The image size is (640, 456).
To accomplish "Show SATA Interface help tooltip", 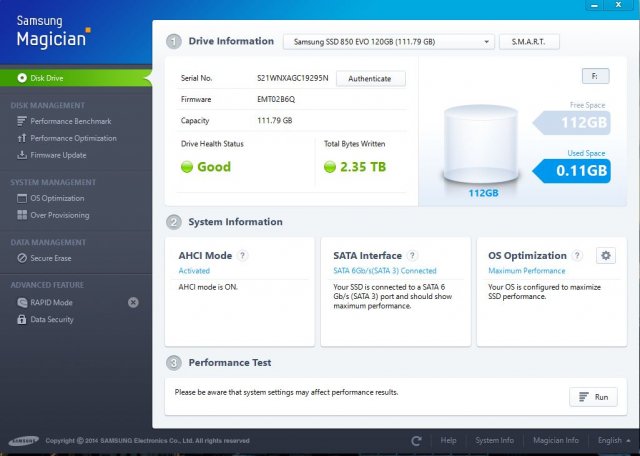I will pos(412,256).
